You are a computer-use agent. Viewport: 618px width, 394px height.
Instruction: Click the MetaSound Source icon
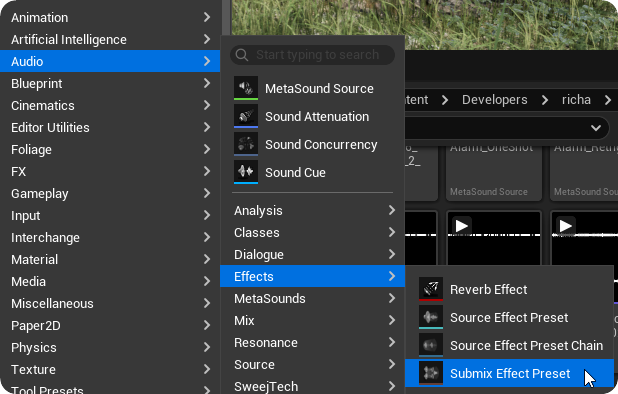(246, 88)
